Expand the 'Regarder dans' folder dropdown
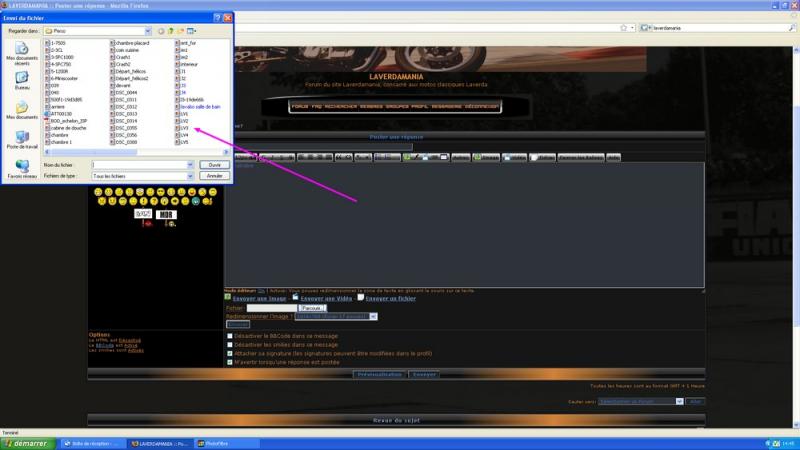Viewport: 800px width, 450px height. pos(147,31)
